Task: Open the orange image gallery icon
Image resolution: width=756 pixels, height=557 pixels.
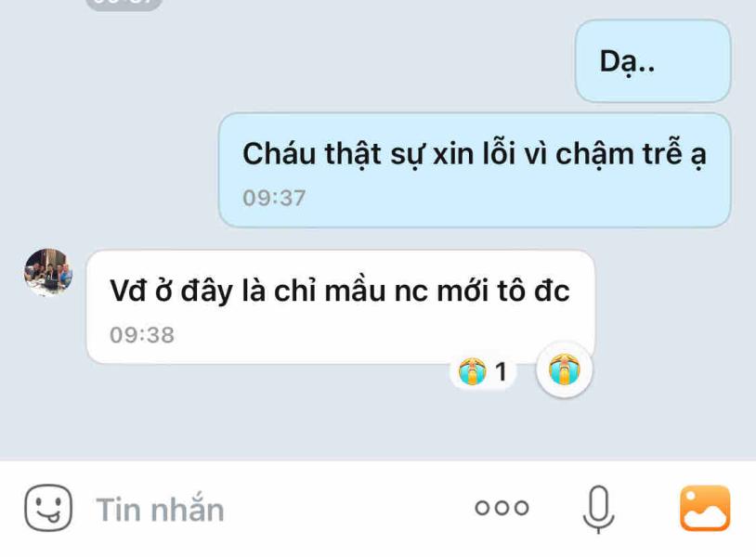Action: click(x=705, y=509)
